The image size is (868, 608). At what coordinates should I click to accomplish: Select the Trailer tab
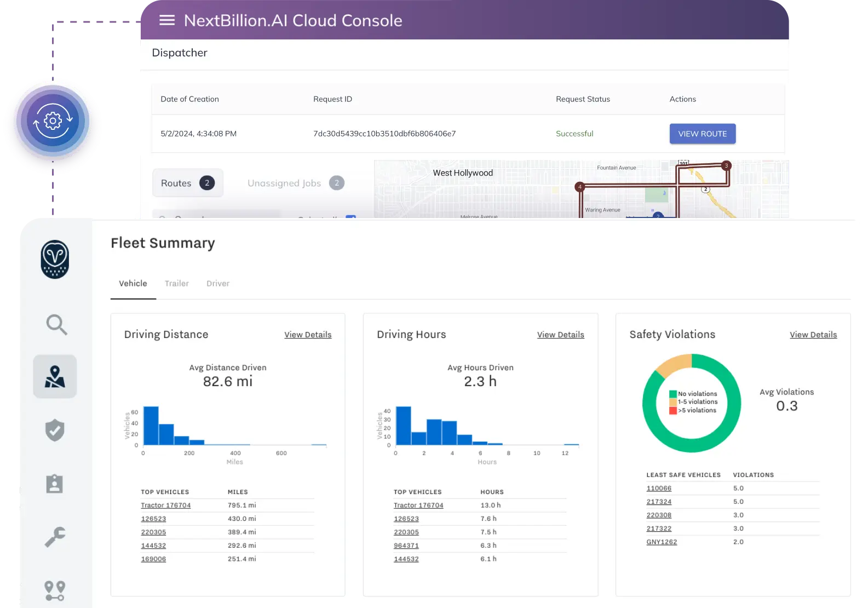pyautogui.click(x=176, y=283)
